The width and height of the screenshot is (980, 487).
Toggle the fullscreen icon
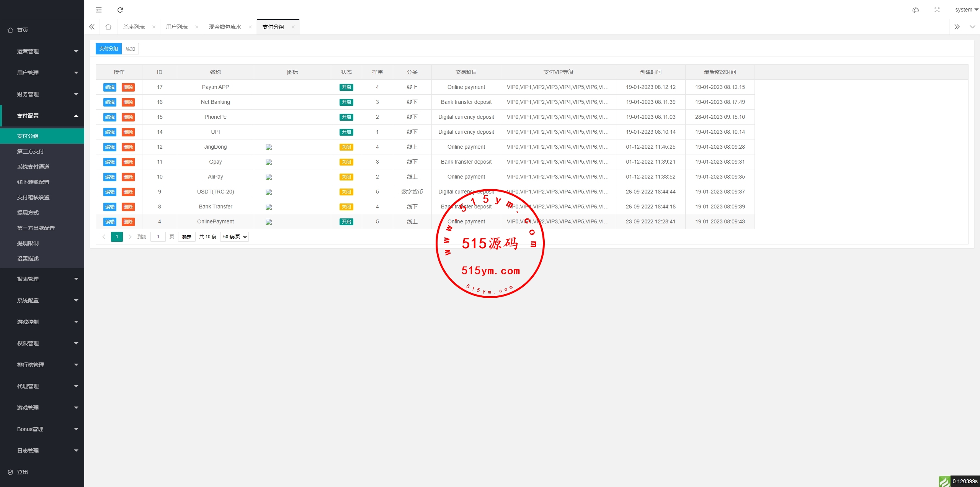click(x=937, y=10)
